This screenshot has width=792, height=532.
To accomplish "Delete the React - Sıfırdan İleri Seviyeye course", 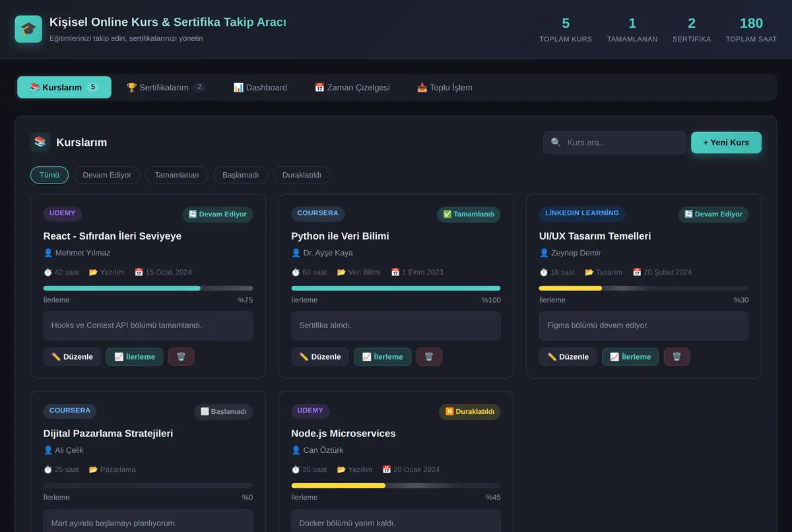I will tap(181, 356).
